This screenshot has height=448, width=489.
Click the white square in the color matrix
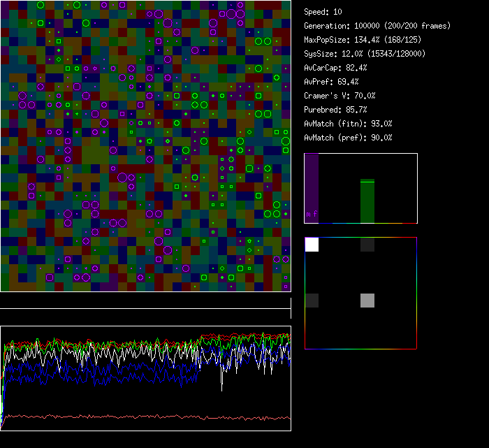tap(312, 245)
